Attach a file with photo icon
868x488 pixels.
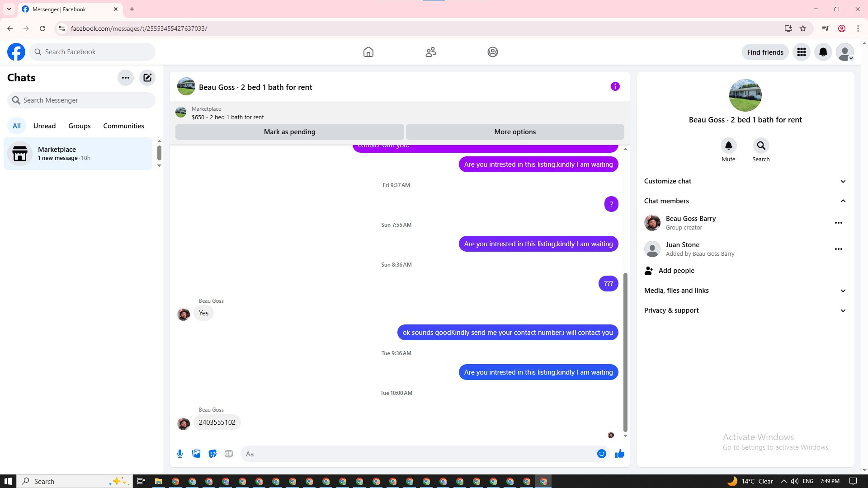pos(196,454)
